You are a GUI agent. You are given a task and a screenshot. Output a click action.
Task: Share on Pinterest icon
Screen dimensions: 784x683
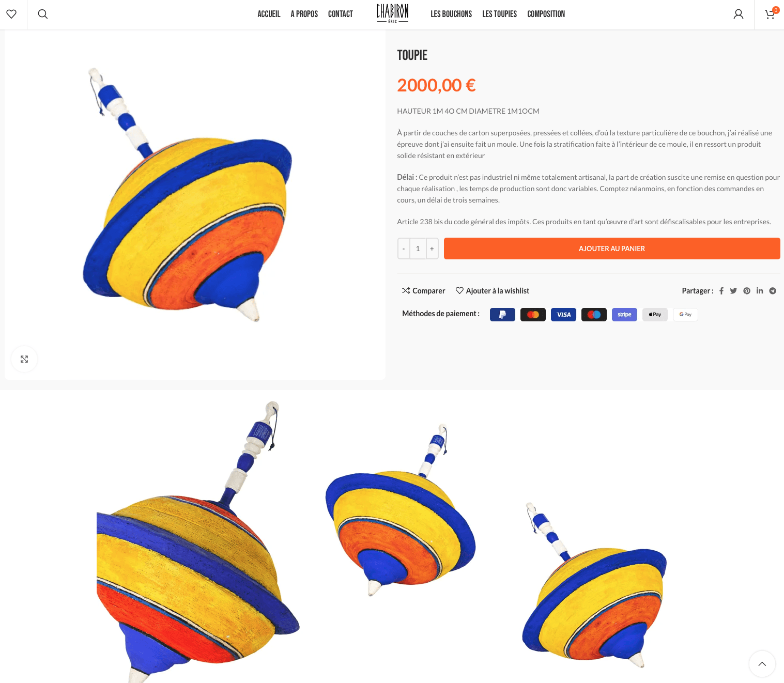[x=747, y=291]
